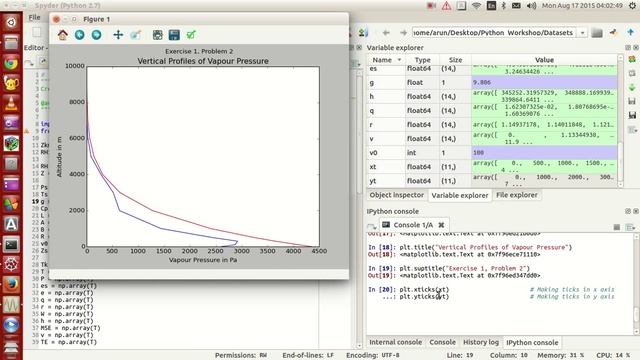Set the console working directory using the icon before the up arrow
Viewport: 640px width, 360px height.
pos(613,32)
